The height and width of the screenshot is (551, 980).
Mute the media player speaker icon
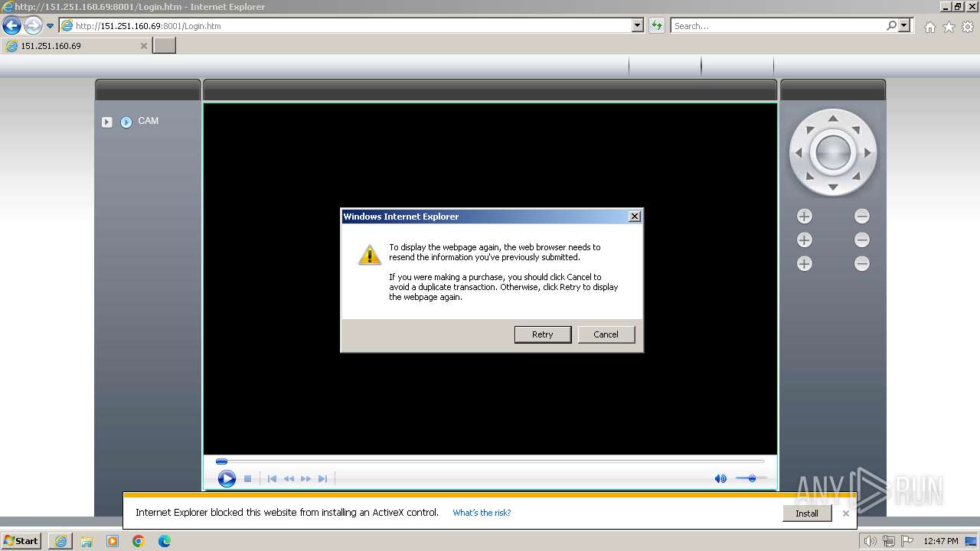720,478
